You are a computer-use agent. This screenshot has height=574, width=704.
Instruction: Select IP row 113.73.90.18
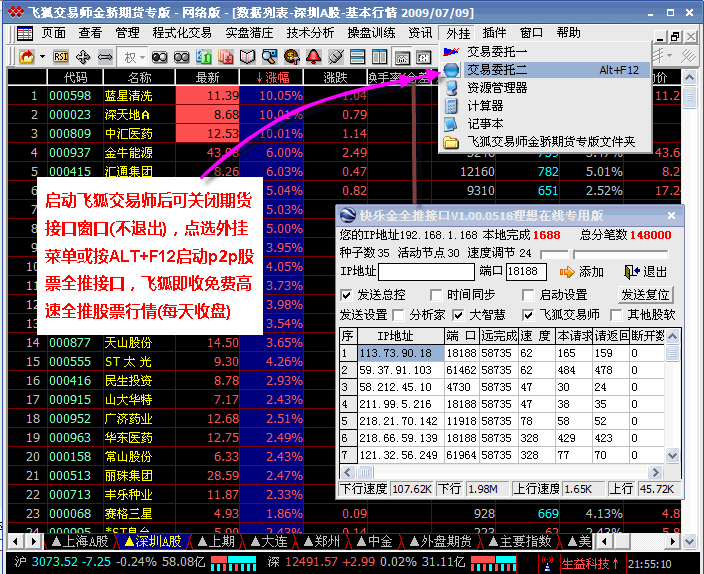coord(502,353)
